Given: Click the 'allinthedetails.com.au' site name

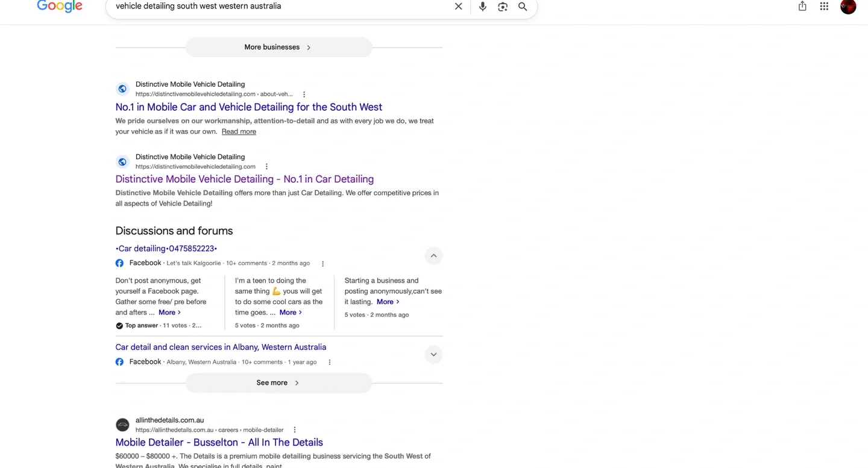Looking at the screenshot, I should [169, 420].
